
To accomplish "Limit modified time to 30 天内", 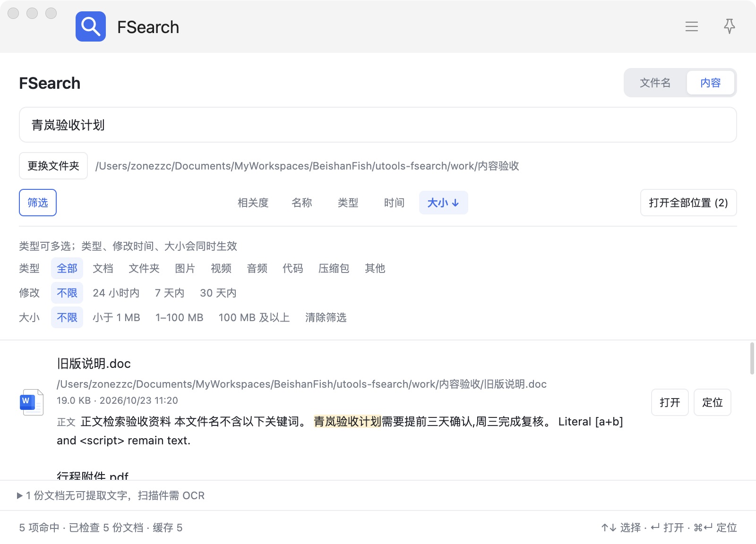I will pos(218,293).
